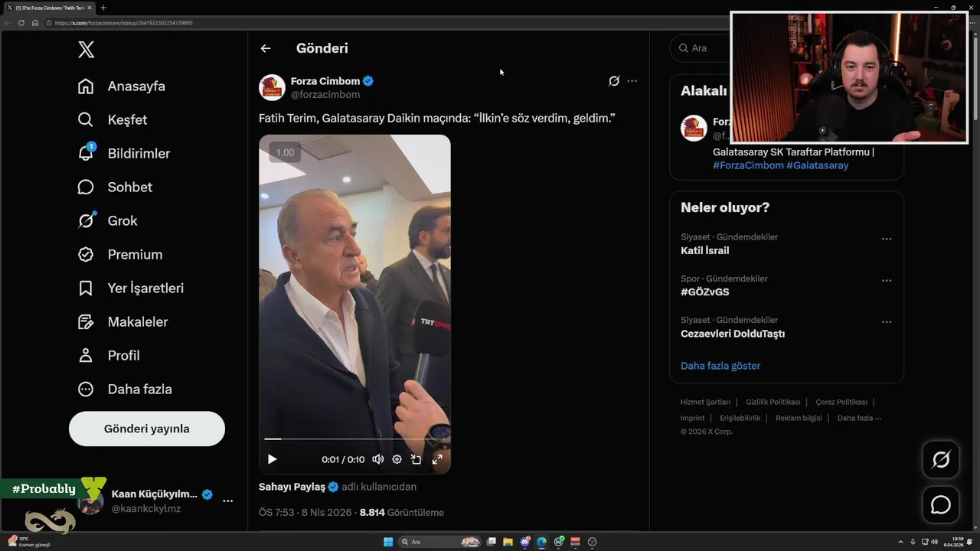The height and width of the screenshot is (551, 980).
Task: Open the Katil İsrail trending topic
Action: (704, 250)
